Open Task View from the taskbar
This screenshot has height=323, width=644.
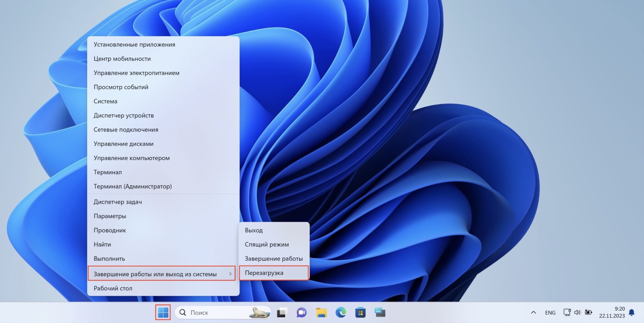(x=282, y=313)
